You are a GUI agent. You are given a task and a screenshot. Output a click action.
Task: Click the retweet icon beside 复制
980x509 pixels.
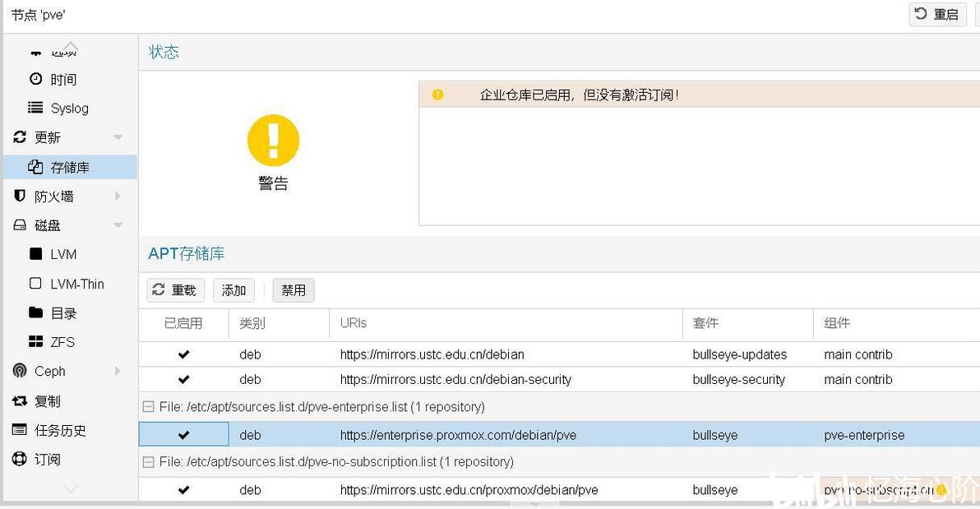(20, 400)
